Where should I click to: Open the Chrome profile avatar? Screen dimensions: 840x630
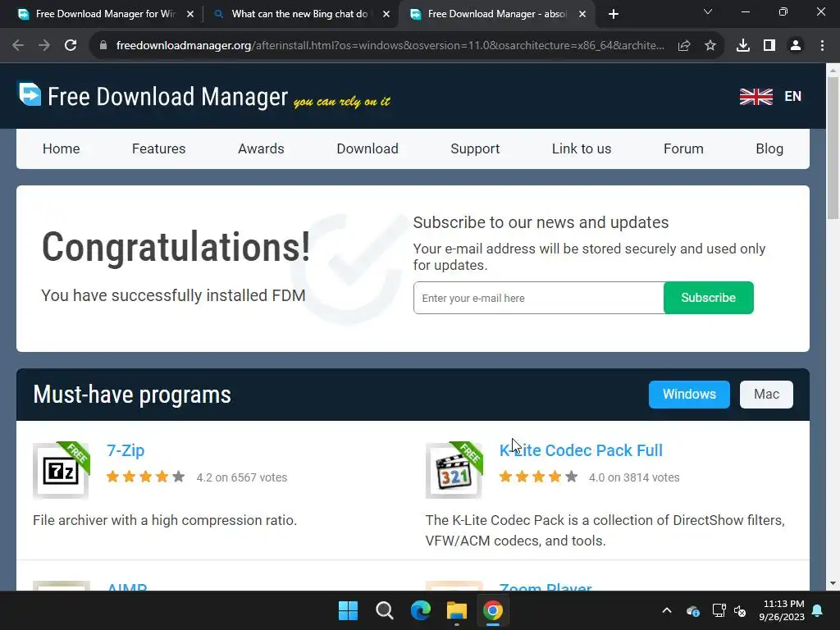(796, 46)
